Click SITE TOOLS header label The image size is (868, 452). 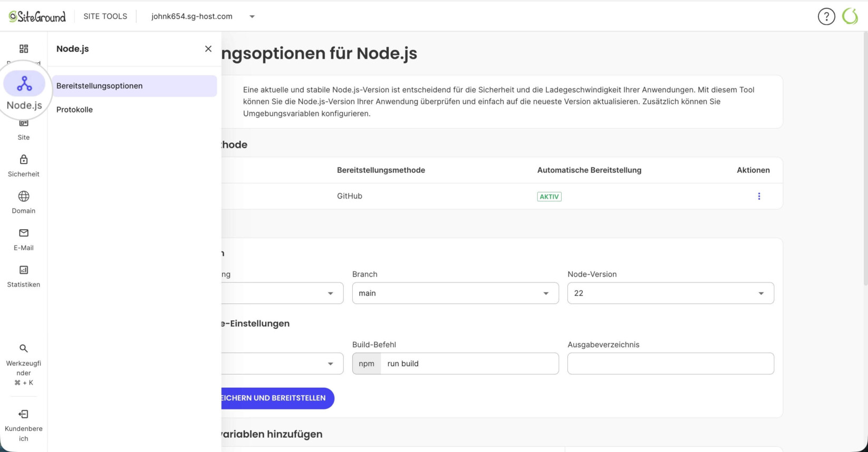pyautogui.click(x=105, y=16)
